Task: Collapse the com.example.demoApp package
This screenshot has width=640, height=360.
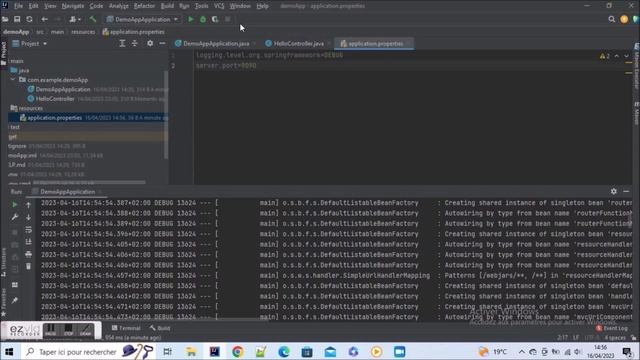Action: (13, 80)
